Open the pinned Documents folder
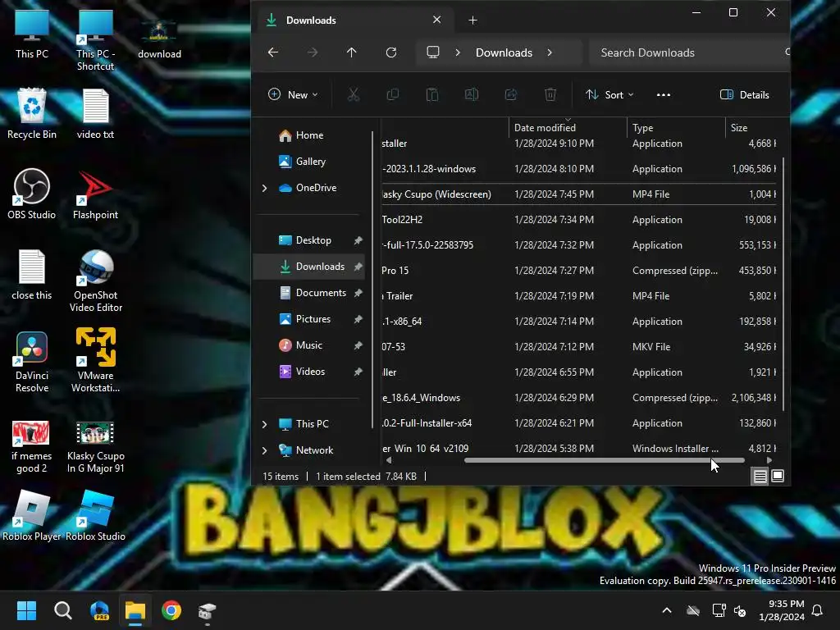 (x=321, y=293)
